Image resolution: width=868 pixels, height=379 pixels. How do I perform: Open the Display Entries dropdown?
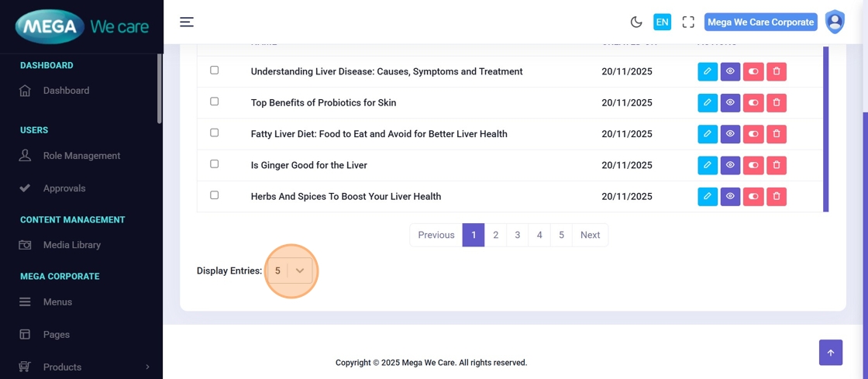coord(291,270)
